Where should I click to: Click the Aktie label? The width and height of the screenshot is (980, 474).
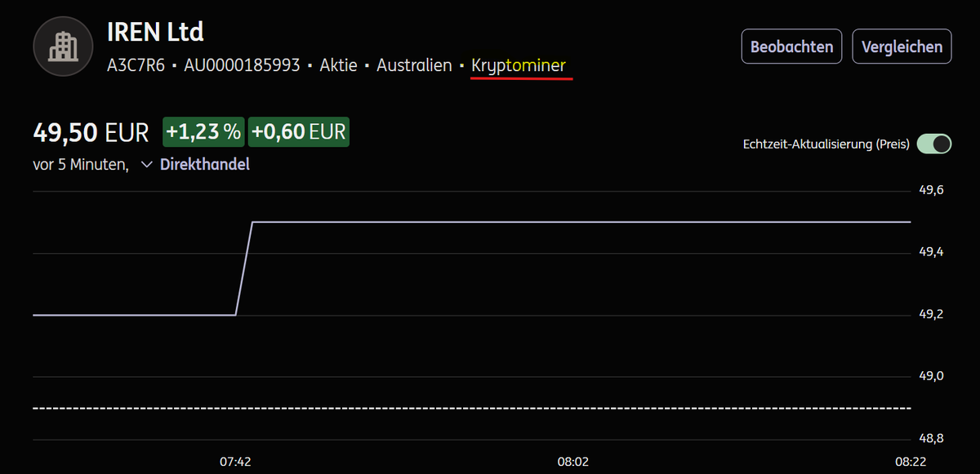[338, 65]
